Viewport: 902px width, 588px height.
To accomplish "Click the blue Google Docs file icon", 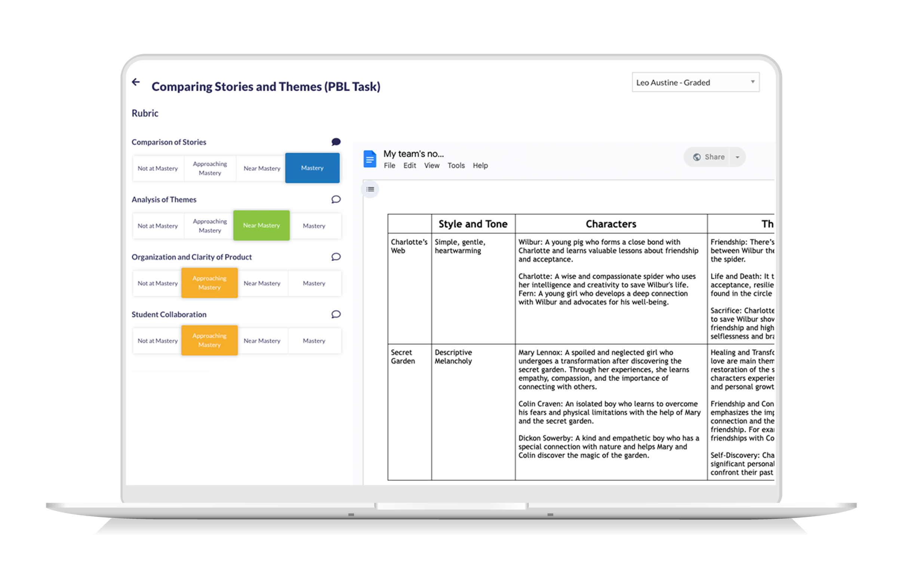I will pyautogui.click(x=370, y=159).
